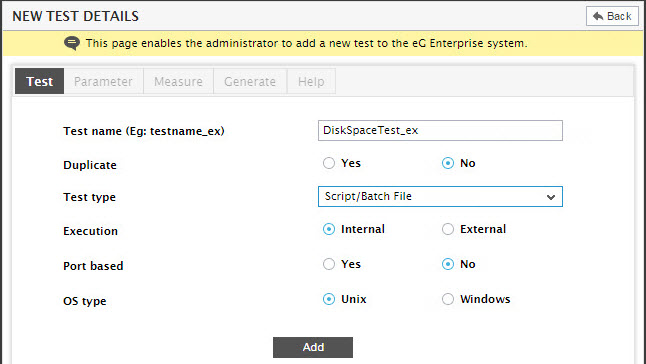
Task: Select No for Duplicate
Action: tap(448, 163)
